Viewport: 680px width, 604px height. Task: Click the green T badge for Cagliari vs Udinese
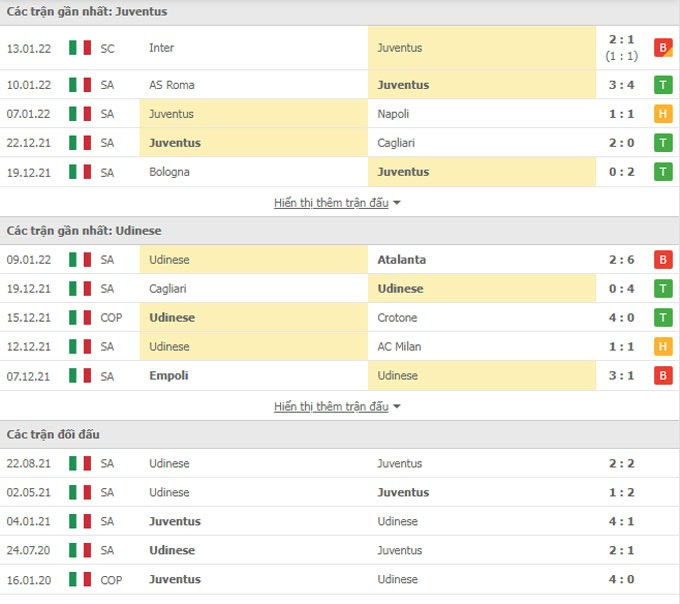[x=662, y=289]
